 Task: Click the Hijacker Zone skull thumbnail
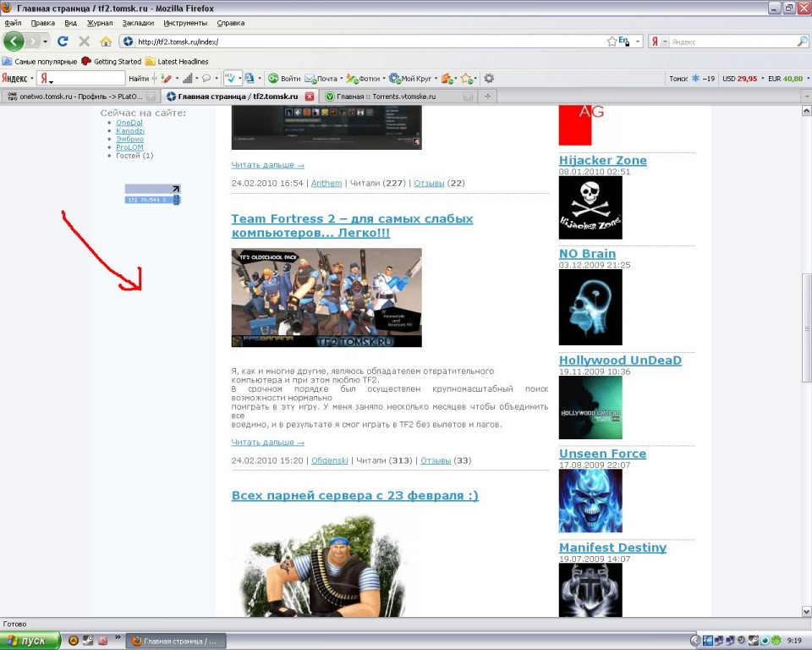click(590, 208)
